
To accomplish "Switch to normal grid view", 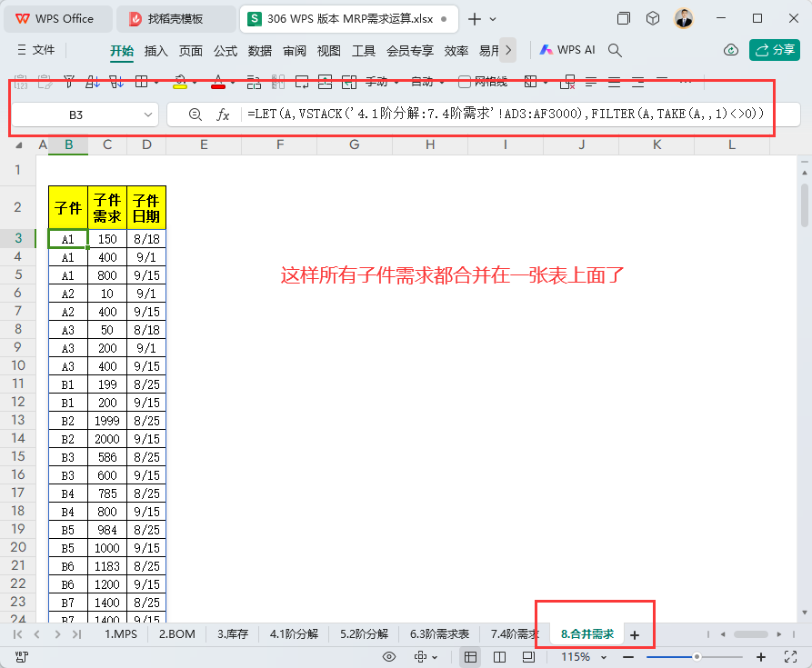I will [x=470, y=657].
